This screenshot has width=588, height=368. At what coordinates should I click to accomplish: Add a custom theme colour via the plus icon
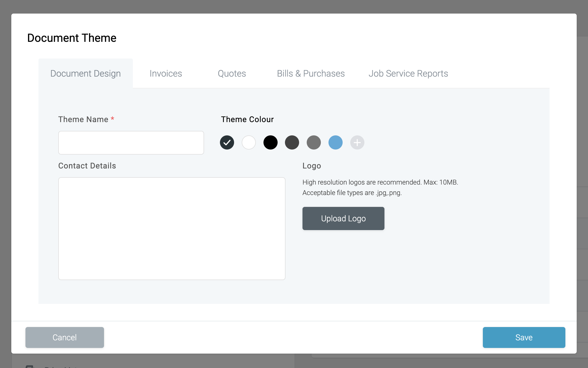coord(357,142)
